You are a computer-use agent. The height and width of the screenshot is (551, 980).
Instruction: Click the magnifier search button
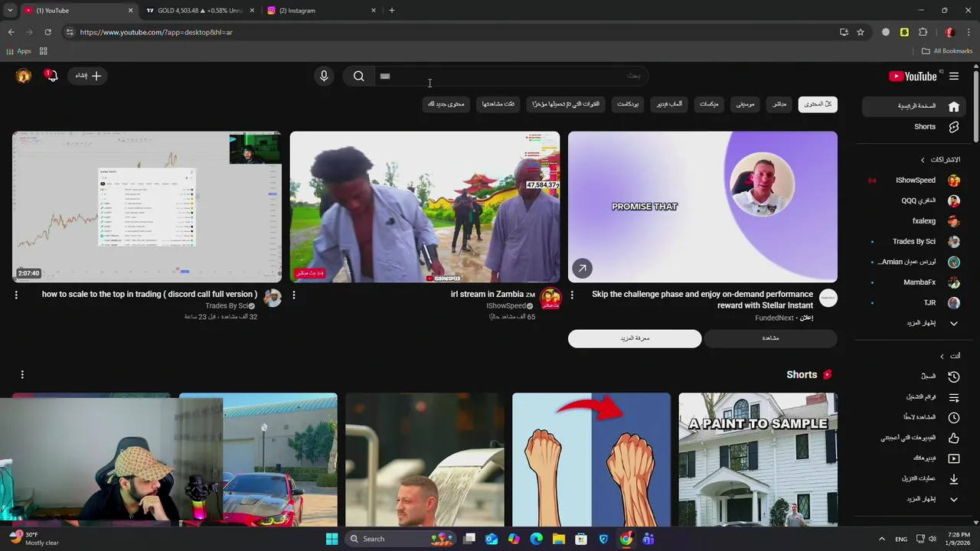358,76
